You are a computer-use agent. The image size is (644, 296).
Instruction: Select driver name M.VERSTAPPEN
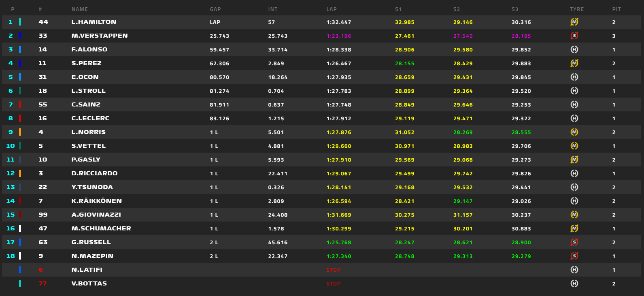pos(100,36)
